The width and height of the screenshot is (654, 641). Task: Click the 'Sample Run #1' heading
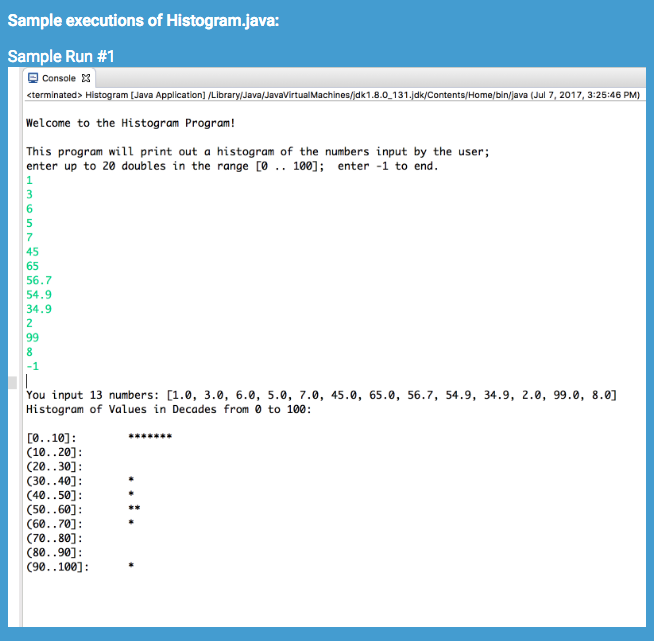(x=61, y=56)
